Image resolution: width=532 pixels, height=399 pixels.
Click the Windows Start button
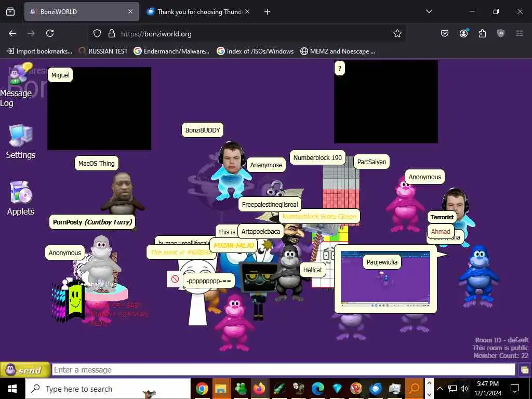coord(12,389)
